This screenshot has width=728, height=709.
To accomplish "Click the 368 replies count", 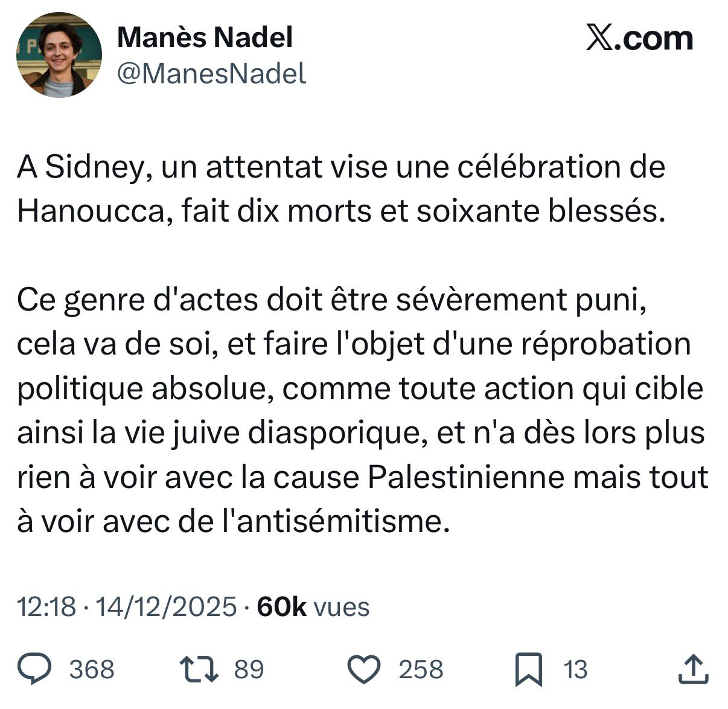I will coord(92,669).
